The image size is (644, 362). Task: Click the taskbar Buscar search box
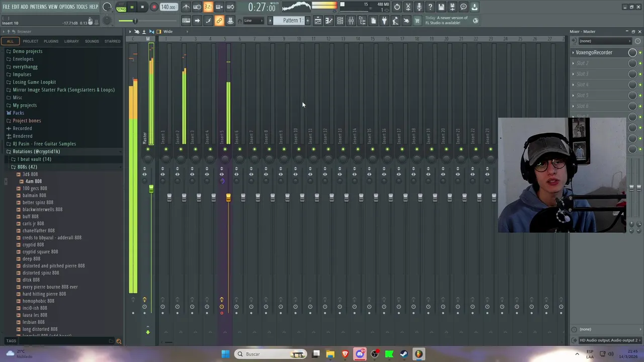tap(271, 354)
